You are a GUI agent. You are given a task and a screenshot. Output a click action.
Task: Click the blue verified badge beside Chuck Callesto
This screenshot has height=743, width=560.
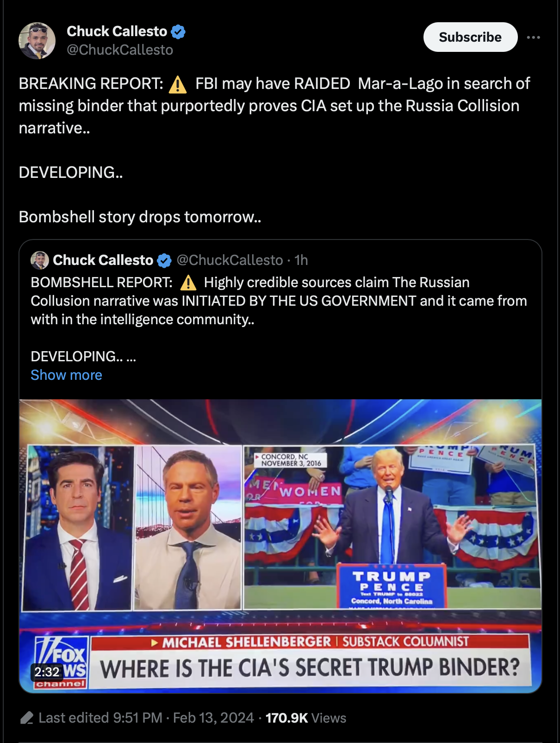pos(178,31)
